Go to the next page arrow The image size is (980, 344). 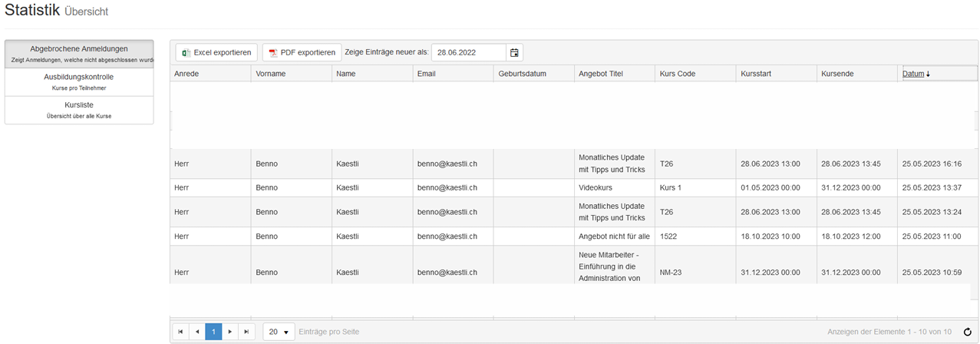coord(229,332)
